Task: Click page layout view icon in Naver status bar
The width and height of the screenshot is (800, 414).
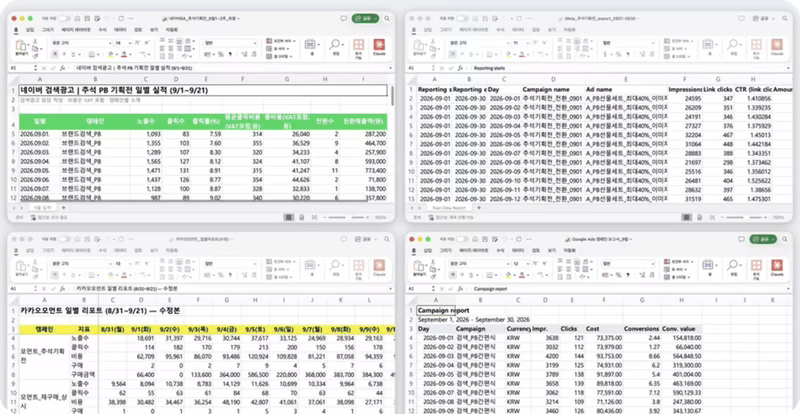Action: pos(301,217)
